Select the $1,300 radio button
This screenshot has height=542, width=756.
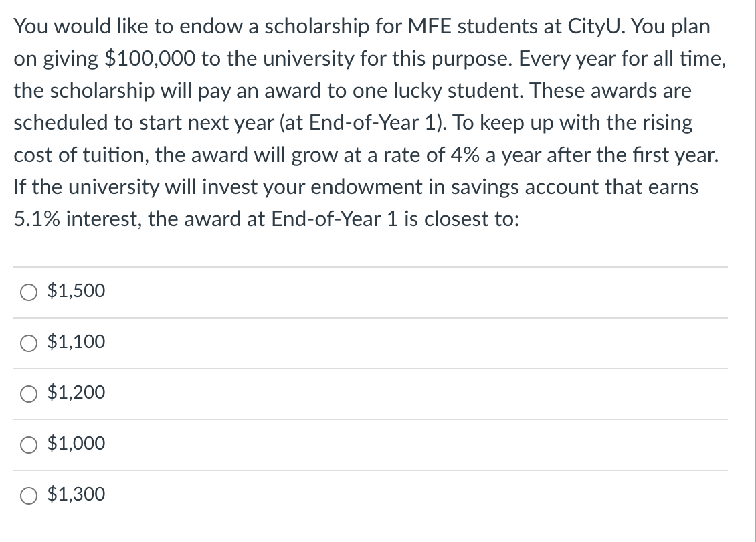[x=28, y=495]
